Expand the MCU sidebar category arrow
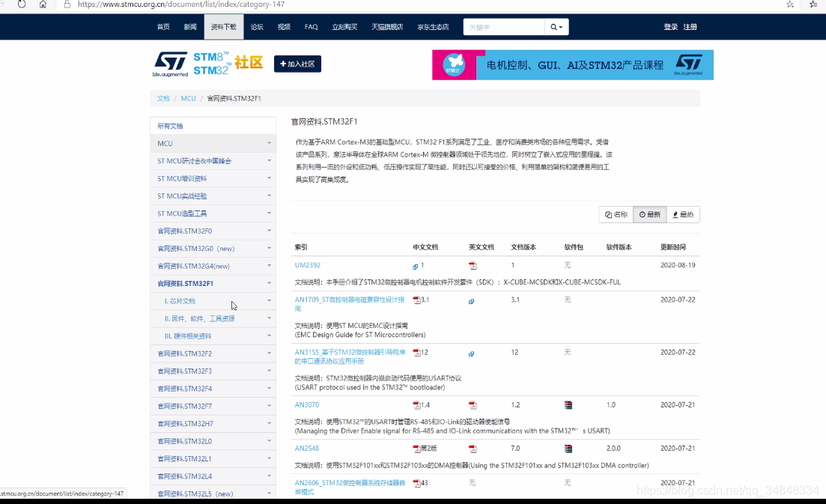The width and height of the screenshot is (826, 504). tap(269, 143)
